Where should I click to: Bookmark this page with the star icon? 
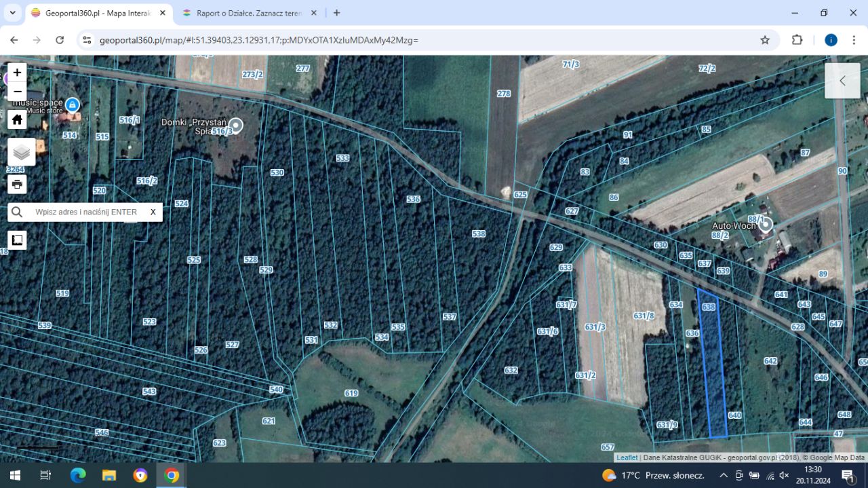click(765, 40)
